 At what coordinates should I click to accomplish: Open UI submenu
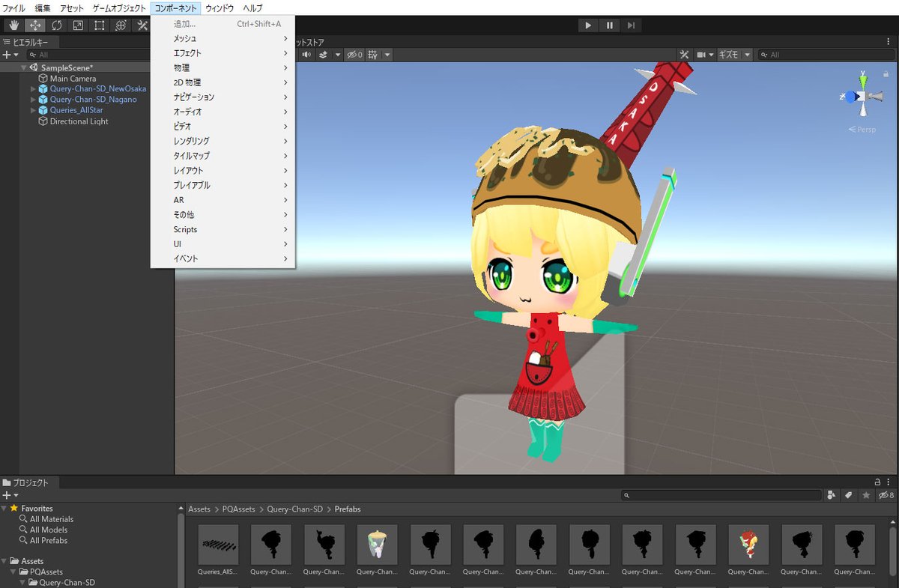click(x=223, y=244)
